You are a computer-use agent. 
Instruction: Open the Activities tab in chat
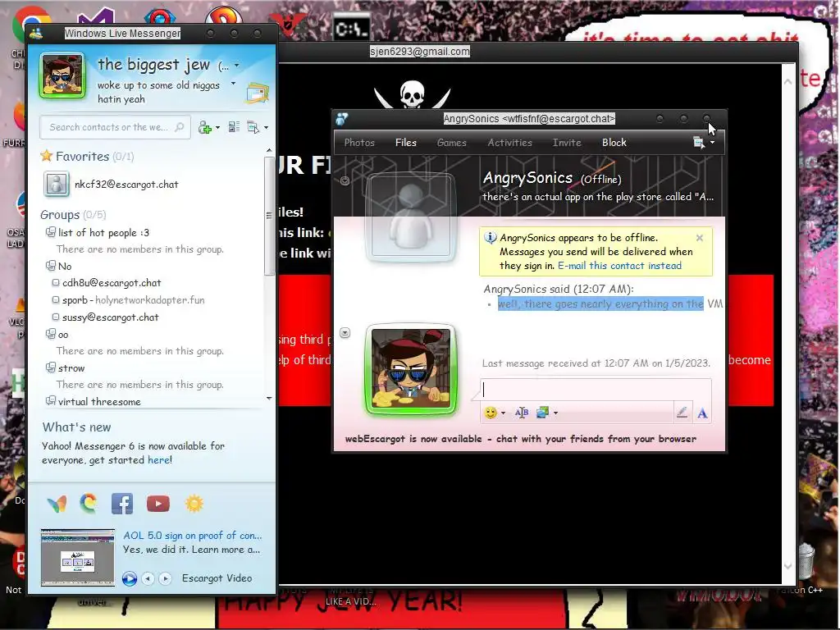point(509,143)
